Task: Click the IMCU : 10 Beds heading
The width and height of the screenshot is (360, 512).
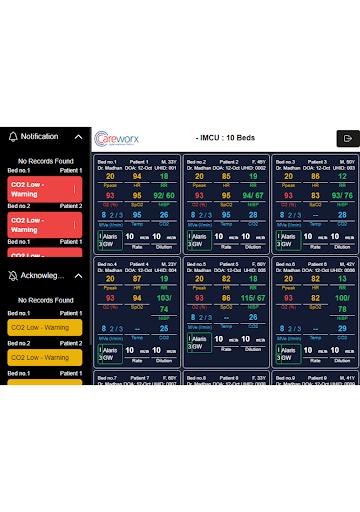Action: (x=225, y=138)
